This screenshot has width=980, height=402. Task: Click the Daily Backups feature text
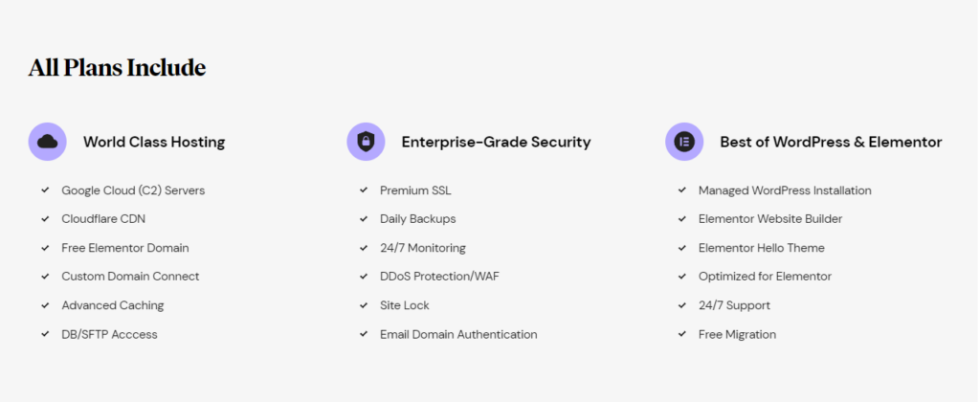[x=418, y=219]
